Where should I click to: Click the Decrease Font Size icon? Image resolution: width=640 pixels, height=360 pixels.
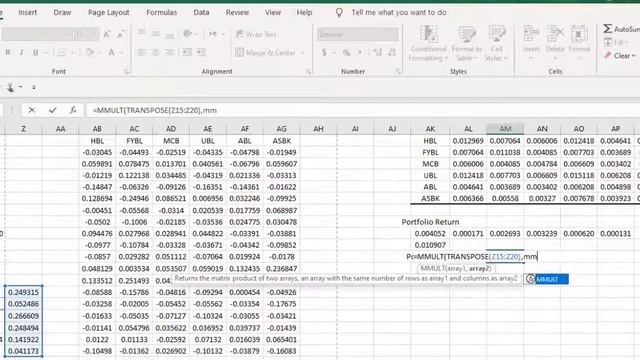121,35
